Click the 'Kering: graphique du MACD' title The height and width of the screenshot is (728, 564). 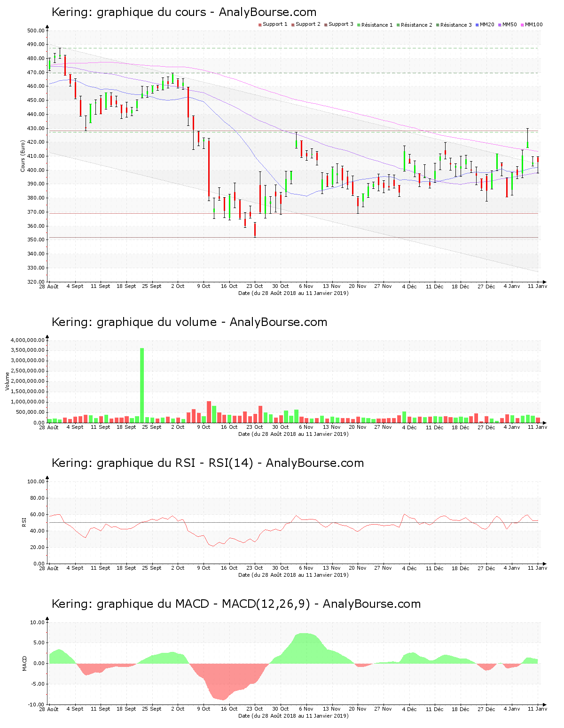(x=236, y=604)
